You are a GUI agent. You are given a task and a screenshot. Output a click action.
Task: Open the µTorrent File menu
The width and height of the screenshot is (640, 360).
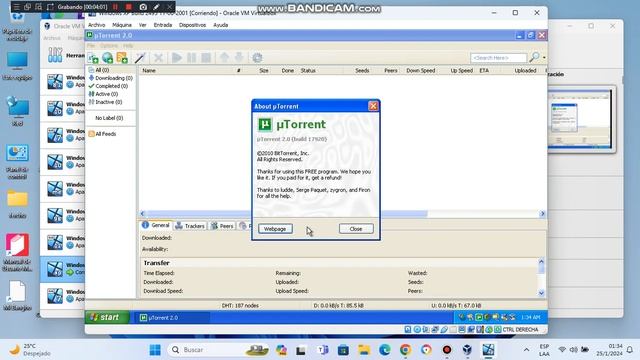[x=91, y=46]
